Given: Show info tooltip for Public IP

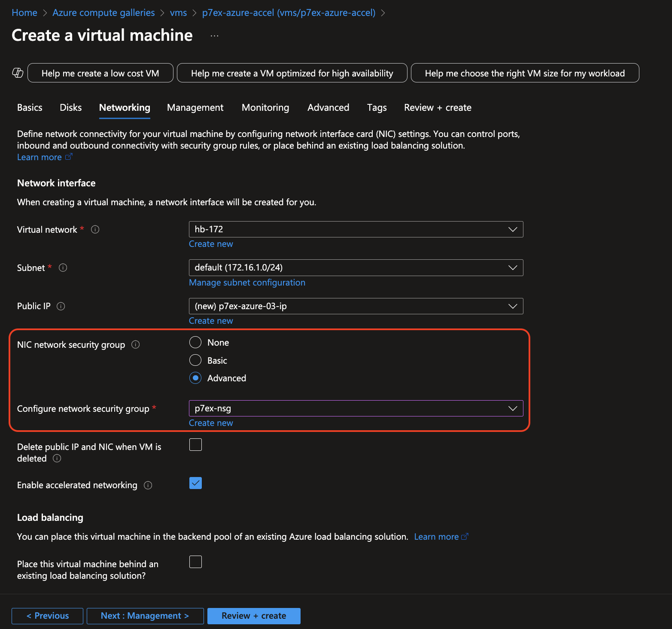Looking at the screenshot, I should point(61,306).
